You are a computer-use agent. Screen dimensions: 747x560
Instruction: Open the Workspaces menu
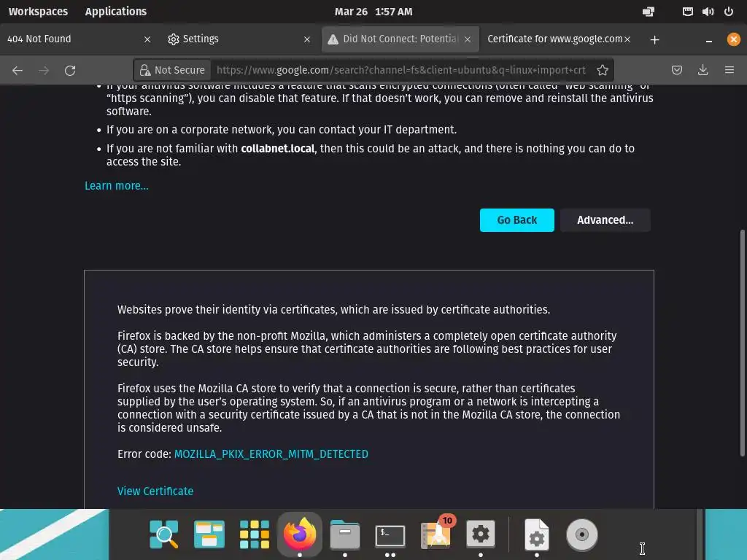[38, 12]
